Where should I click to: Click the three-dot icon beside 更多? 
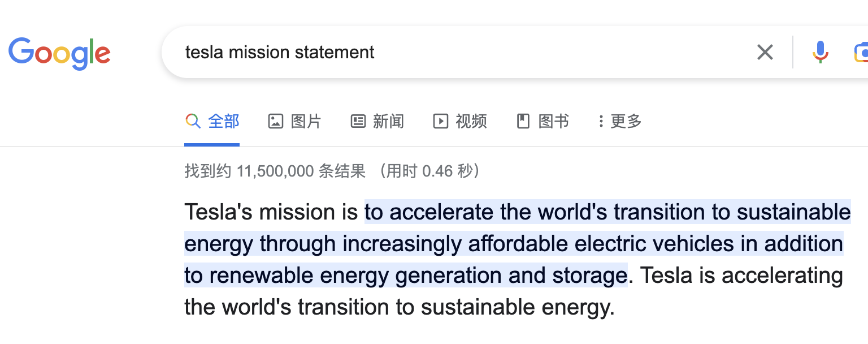point(601,121)
